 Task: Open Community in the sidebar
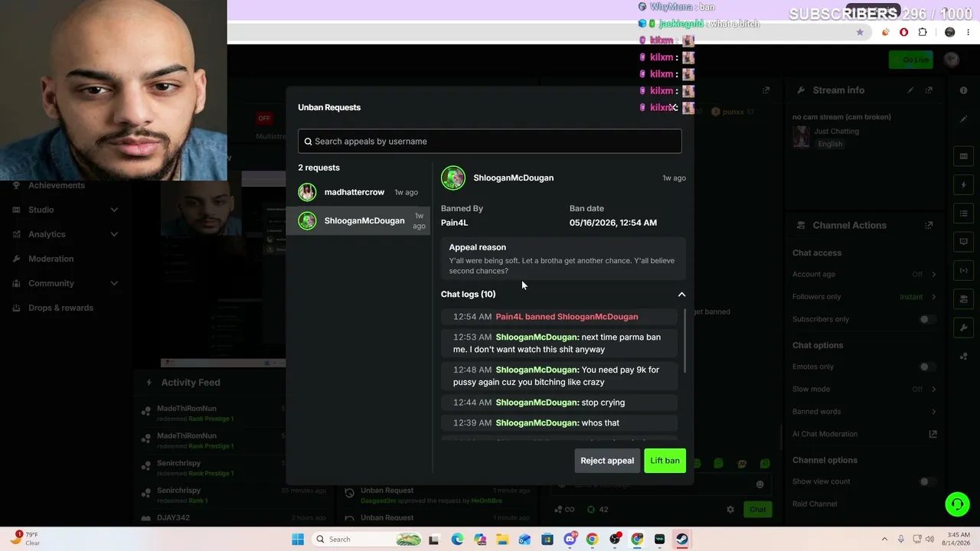51,283
